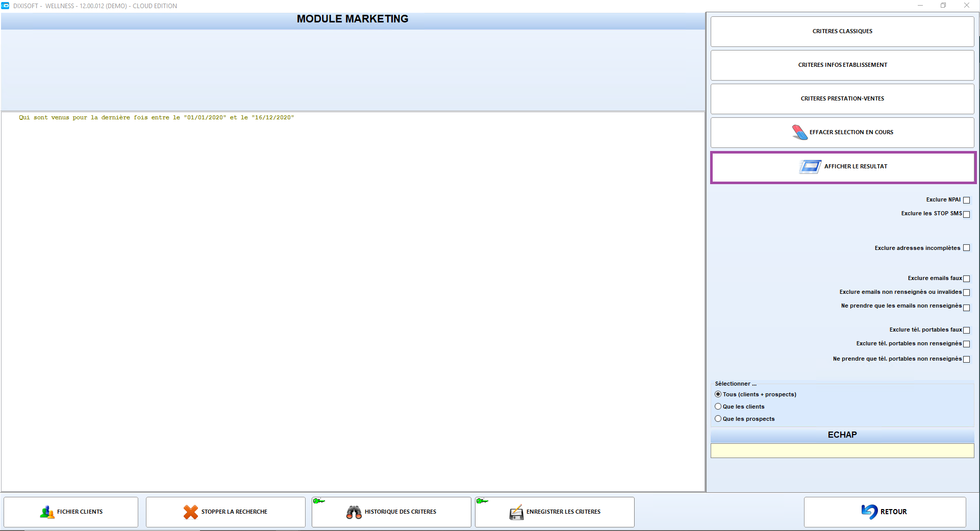The image size is (980, 531).
Task: Click the Afficher le Resultat screen icon
Action: click(x=810, y=167)
